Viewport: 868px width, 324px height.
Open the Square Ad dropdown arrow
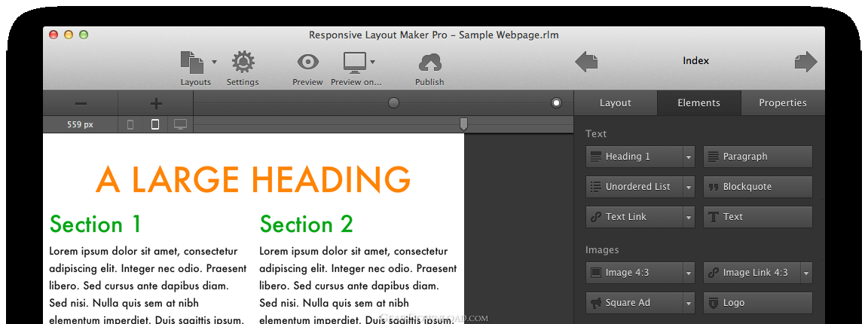pos(689,303)
